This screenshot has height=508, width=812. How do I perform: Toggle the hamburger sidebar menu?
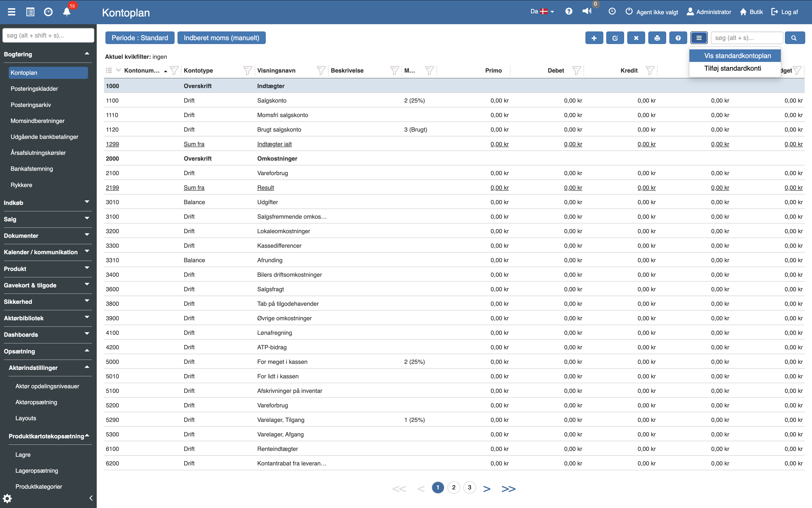12,12
